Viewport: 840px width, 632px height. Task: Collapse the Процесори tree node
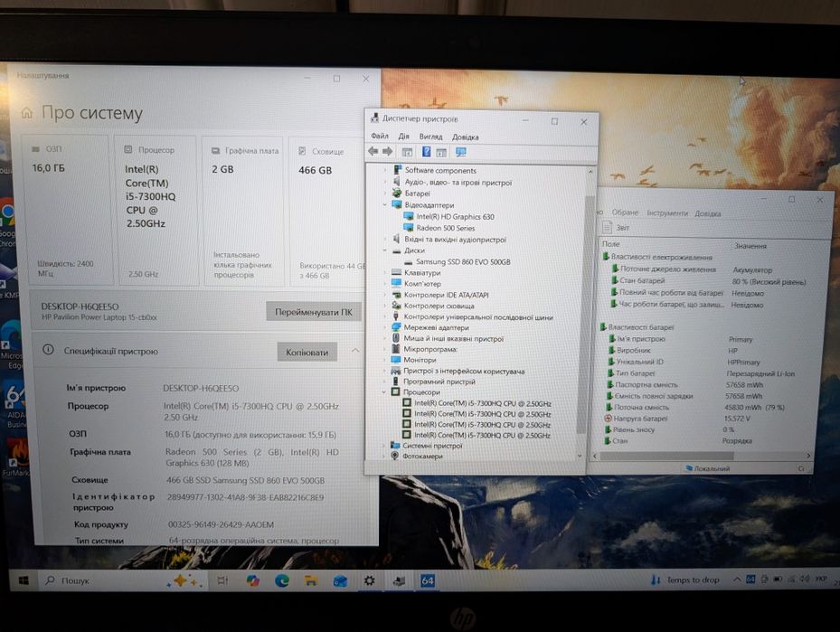point(383,391)
